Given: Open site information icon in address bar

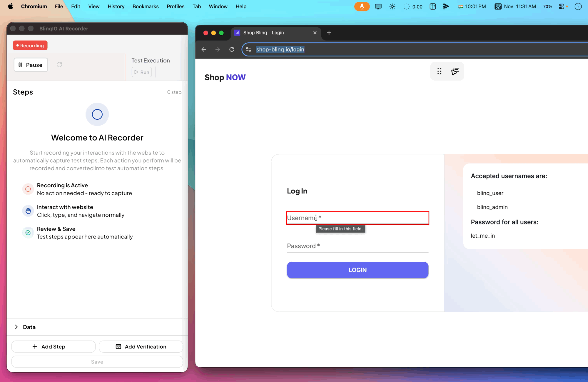Looking at the screenshot, I should [249, 49].
